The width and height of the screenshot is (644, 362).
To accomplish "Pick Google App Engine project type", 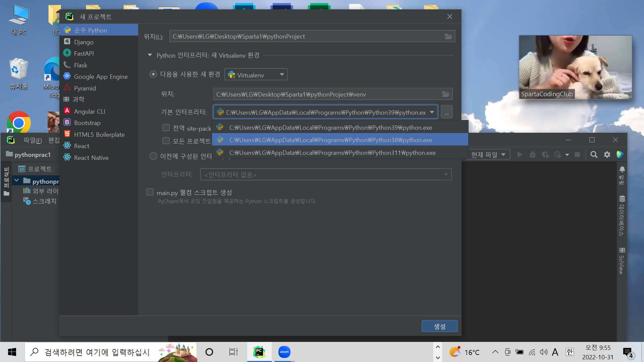I will [x=99, y=76].
